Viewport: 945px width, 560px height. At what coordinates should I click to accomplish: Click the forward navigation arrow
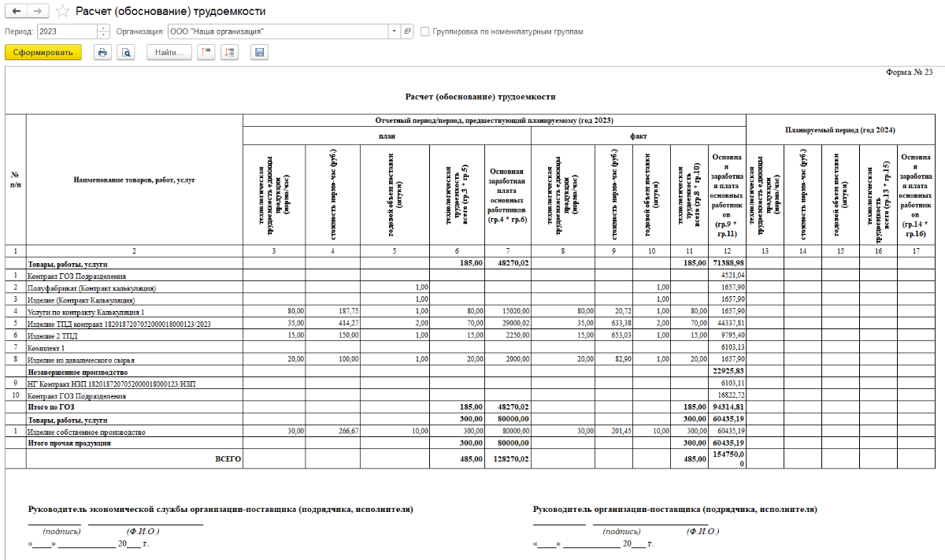click(x=39, y=12)
